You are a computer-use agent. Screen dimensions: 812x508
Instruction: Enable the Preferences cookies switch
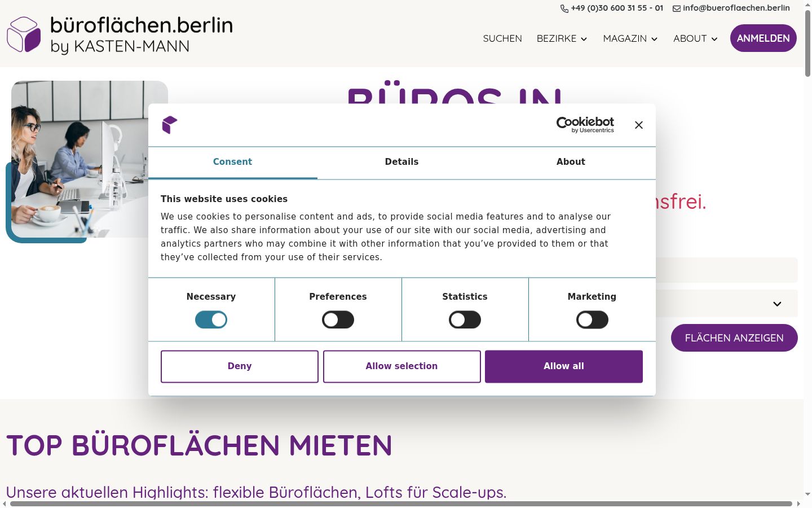click(338, 320)
